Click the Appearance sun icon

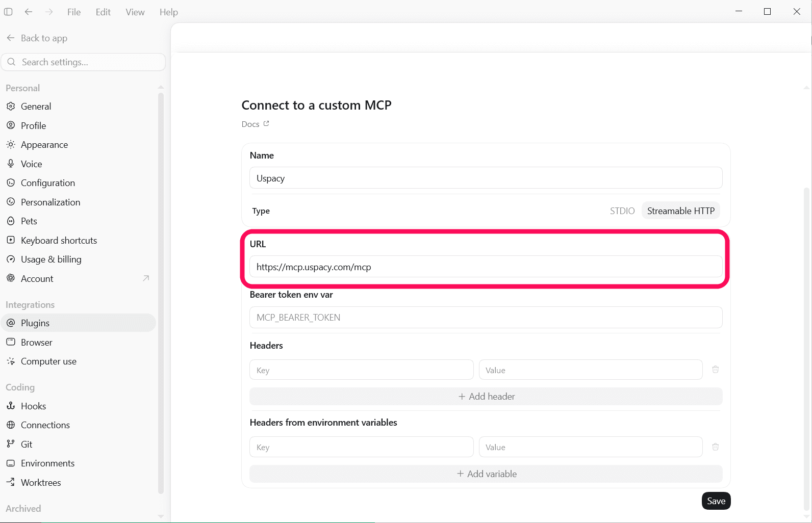[11, 145]
